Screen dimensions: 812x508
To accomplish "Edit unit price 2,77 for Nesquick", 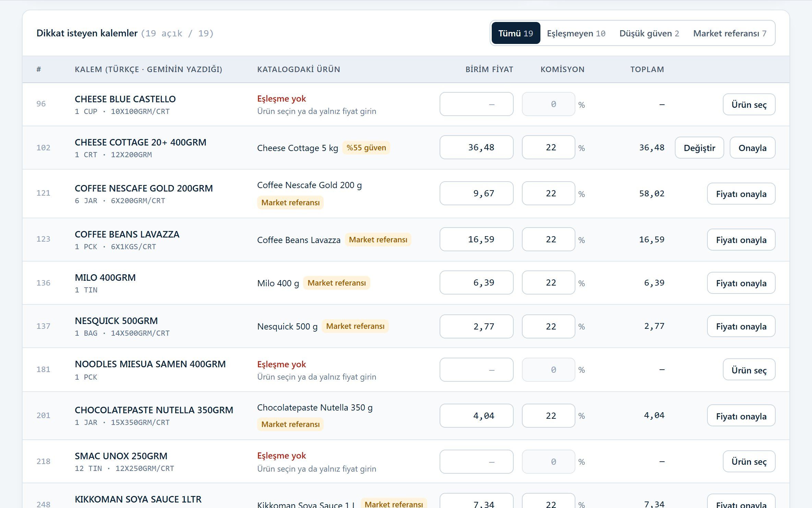I will tap(477, 326).
